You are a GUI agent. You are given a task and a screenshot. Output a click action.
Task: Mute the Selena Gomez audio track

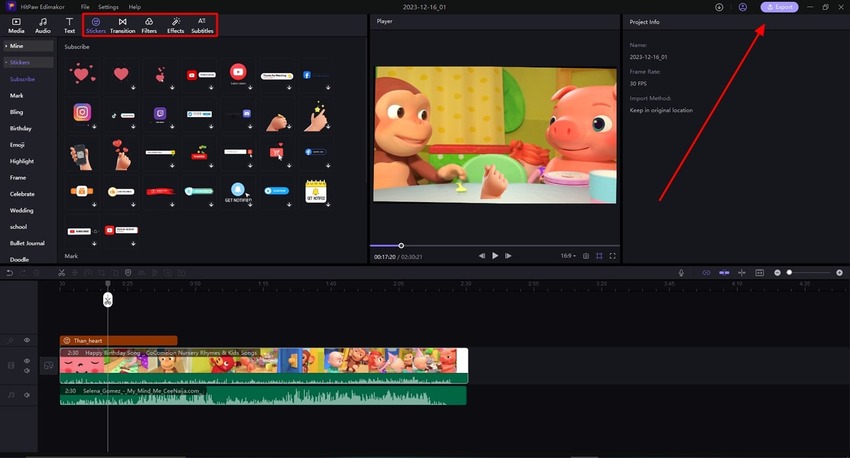[x=27, y=396]
